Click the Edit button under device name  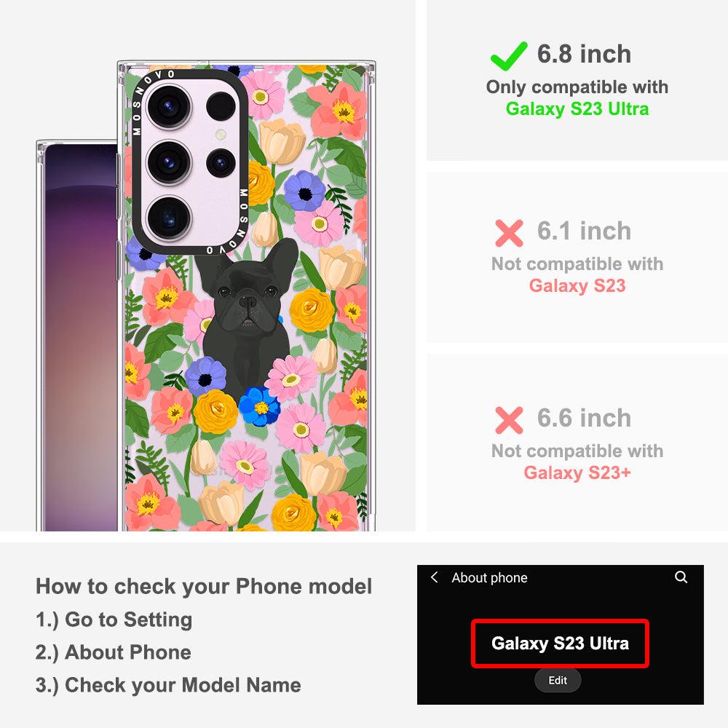tap(558, 680)
